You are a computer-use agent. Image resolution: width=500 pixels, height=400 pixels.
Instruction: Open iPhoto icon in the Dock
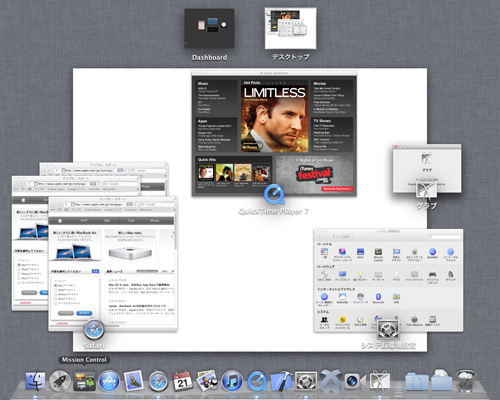pos(207,381)
